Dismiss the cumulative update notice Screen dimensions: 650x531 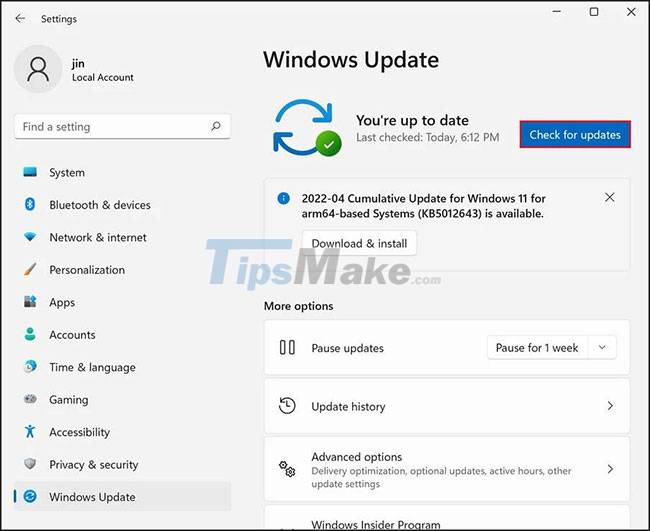[609, 197]
